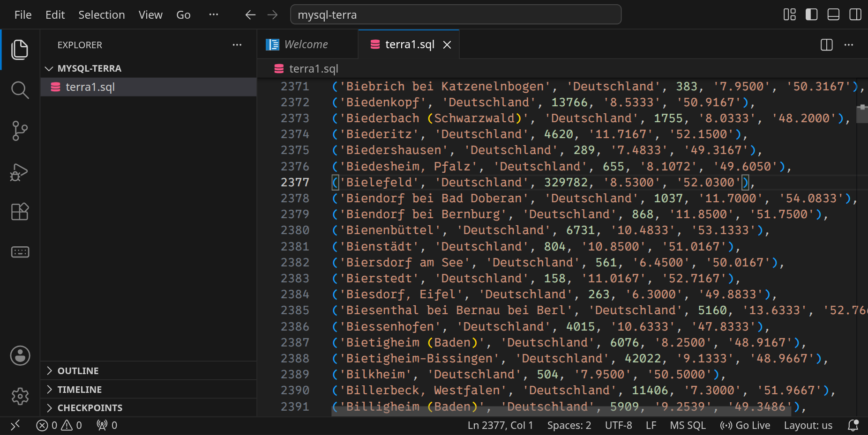The width and height of the screenshot is (868, 435).
Task: Change encoding via UTF-8
Action: coord(618,425)
